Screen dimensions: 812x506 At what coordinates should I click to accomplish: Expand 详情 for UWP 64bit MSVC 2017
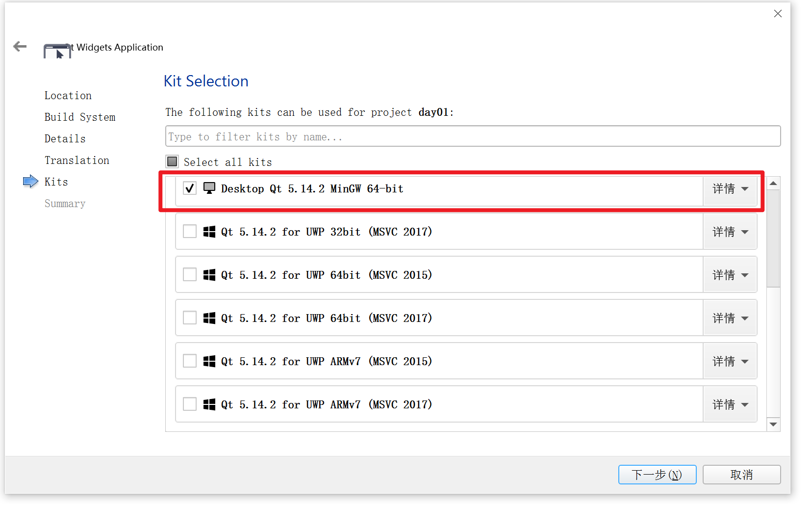click(730, 319)
